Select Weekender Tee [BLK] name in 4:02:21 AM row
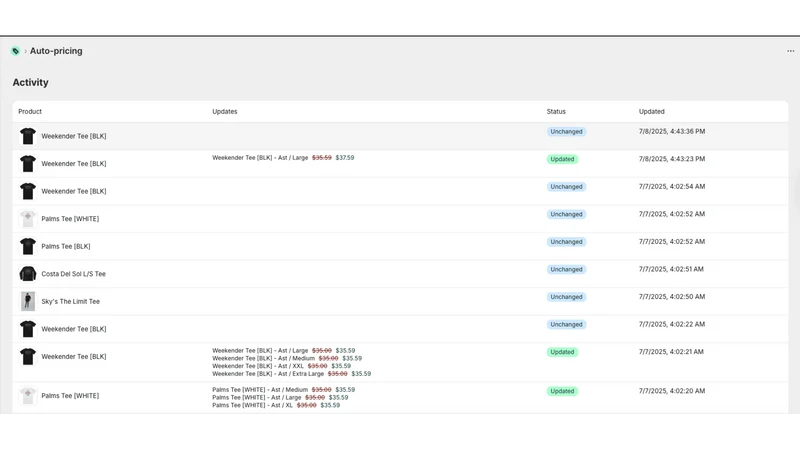Viewport: 800px width, 450px height. 74,357
